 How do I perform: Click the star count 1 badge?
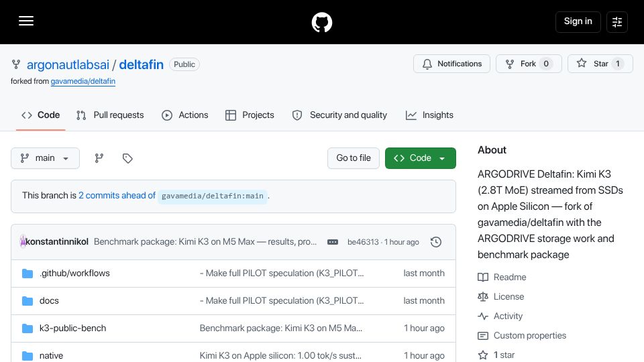pyautogui.click(x=618, y=64)
